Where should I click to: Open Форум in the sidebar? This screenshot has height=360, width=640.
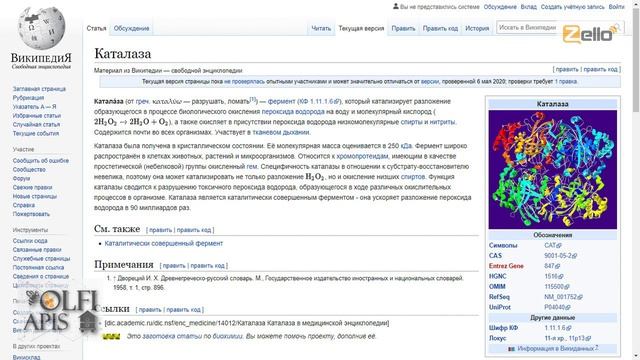21,178
